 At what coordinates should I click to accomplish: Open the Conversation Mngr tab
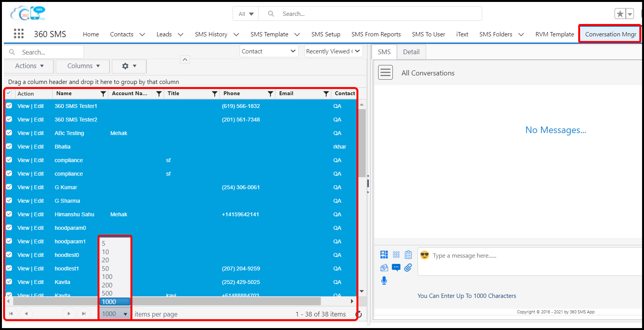click(x=610, y=34)
